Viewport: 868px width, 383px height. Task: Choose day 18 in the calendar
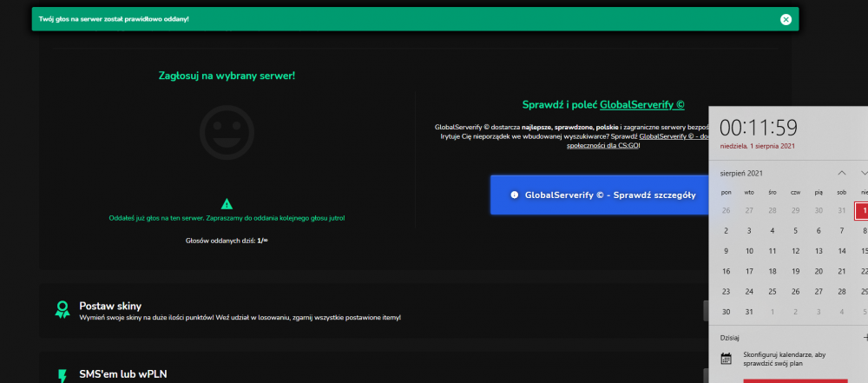tap(773, 272)
